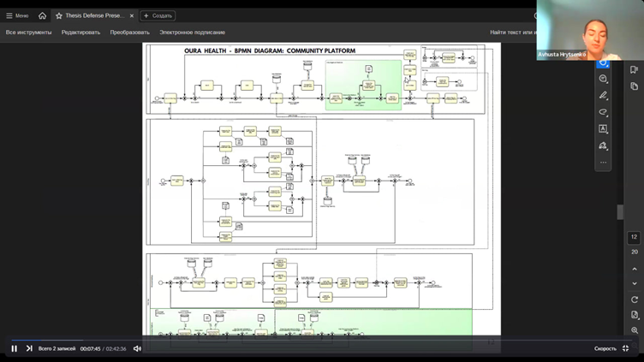Exit fullscreen mode in the player
644x362 pixels.
click(x=625, y=348)
